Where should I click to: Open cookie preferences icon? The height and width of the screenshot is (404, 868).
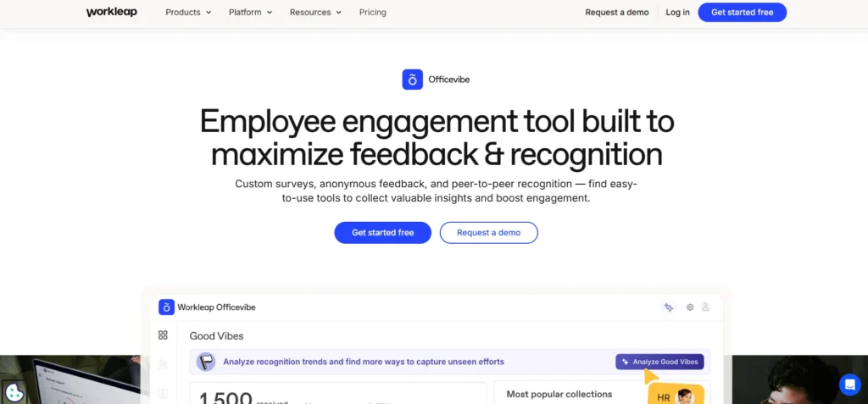(x=15, y=394)
